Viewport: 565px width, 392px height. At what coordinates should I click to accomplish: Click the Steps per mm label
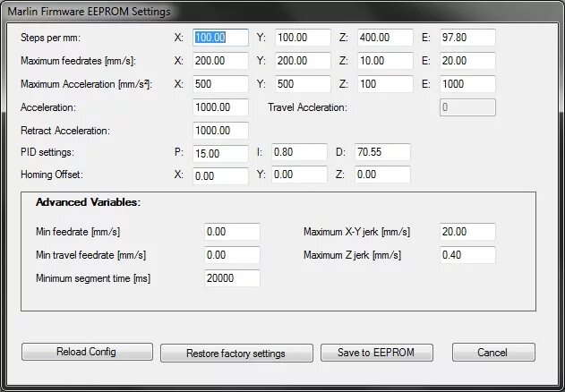point(50,38)
